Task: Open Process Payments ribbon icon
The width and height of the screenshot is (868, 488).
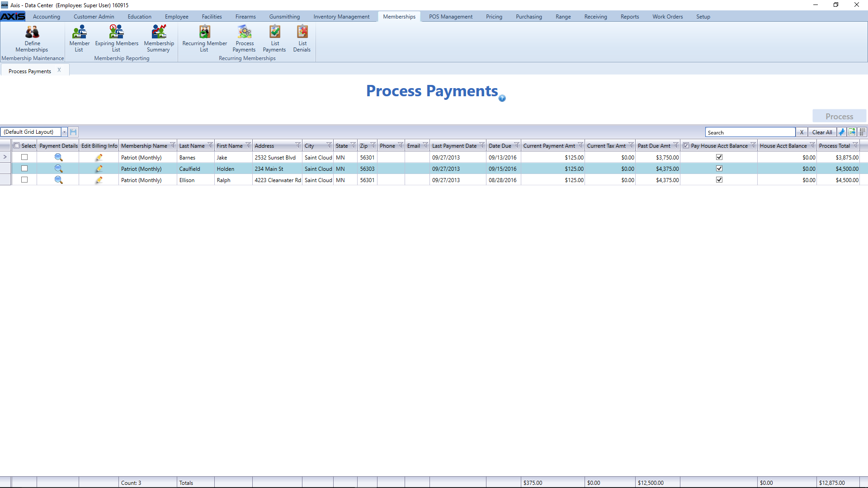Action: pos(244,39)
